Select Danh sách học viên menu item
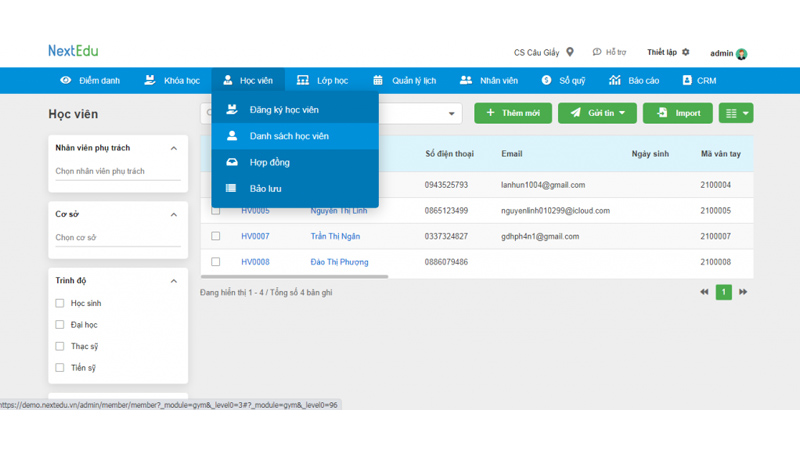Screen dimensions: 800x450 pos(289,136)
